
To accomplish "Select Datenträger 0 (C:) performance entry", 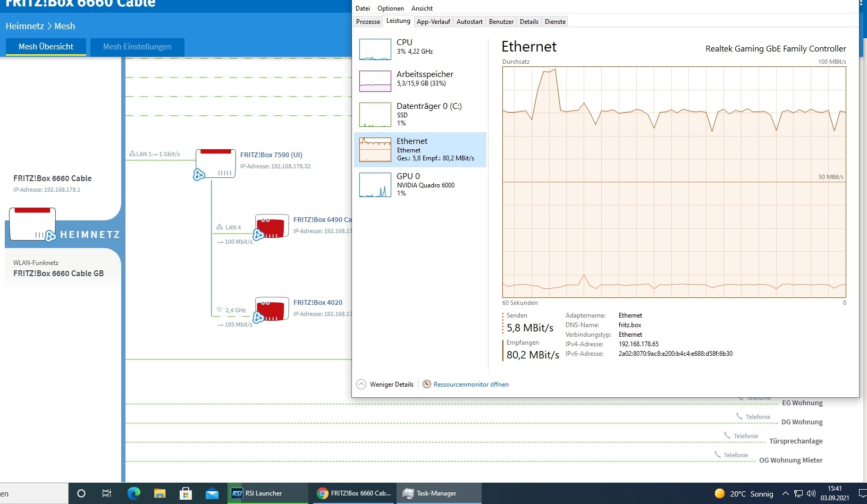I will (420, 114).
